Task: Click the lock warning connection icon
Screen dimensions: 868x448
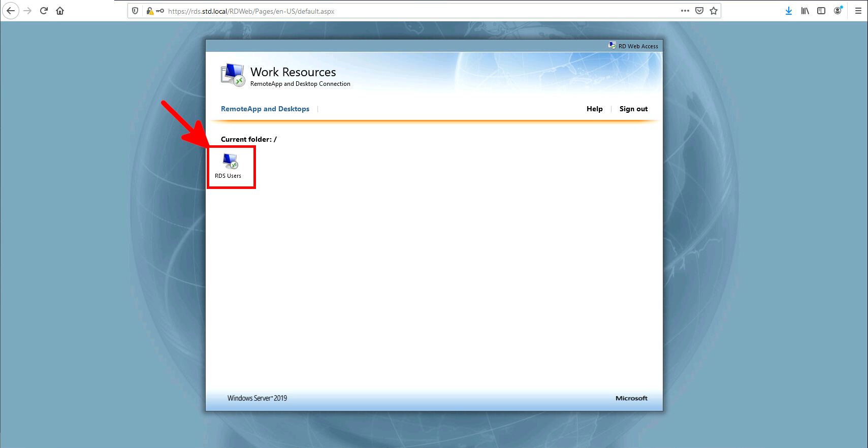Action: point(150,11)
